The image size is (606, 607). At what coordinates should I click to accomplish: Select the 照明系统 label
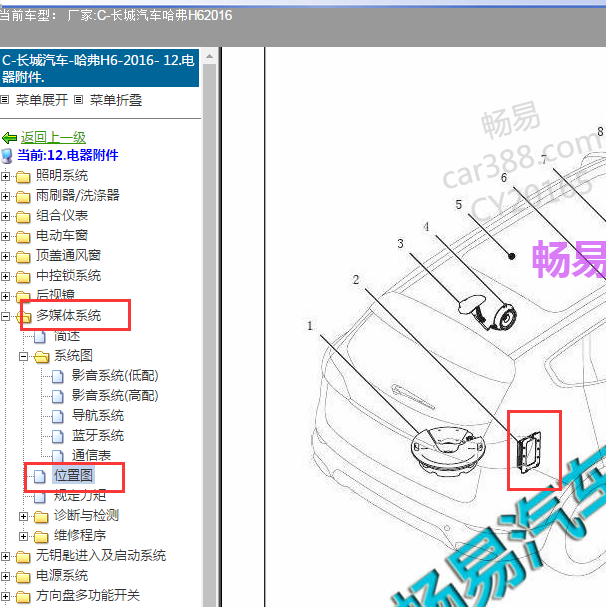[x=62, y=175]
